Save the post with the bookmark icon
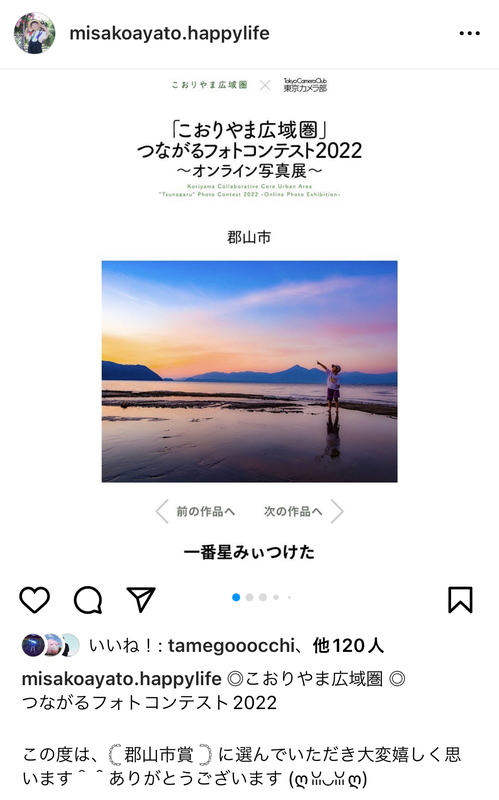 [460, 599]
